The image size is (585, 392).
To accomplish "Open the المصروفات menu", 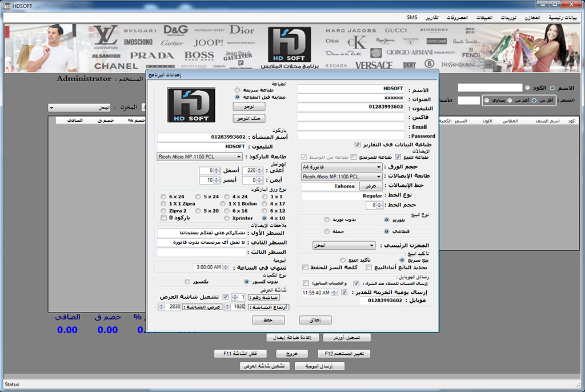I will 457,18.
